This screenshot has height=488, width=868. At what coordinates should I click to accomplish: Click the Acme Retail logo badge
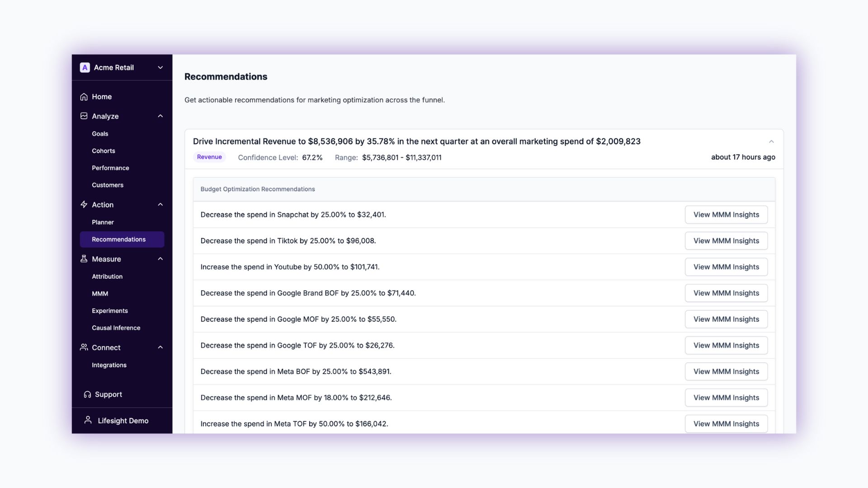point(85,67)
